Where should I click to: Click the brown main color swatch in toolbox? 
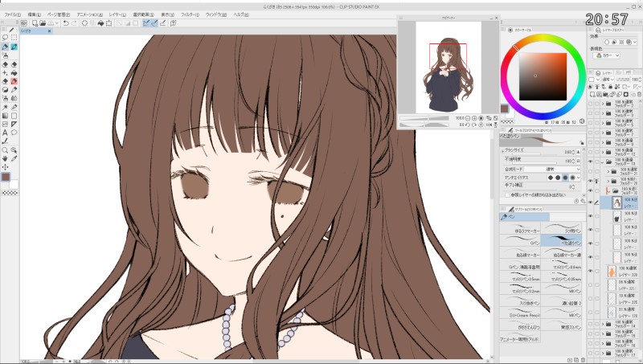click(x=6, y=177)
